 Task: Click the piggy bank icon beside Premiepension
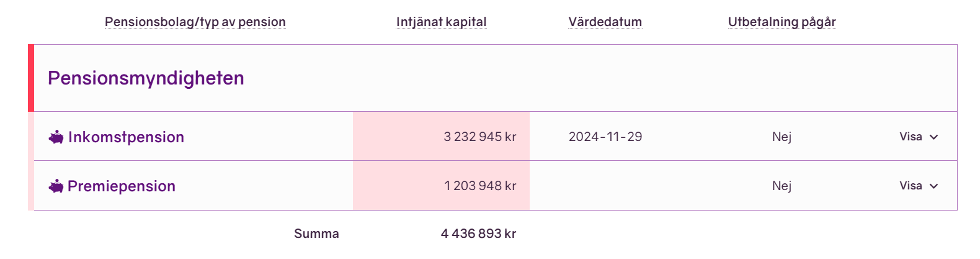click(56, 186)
